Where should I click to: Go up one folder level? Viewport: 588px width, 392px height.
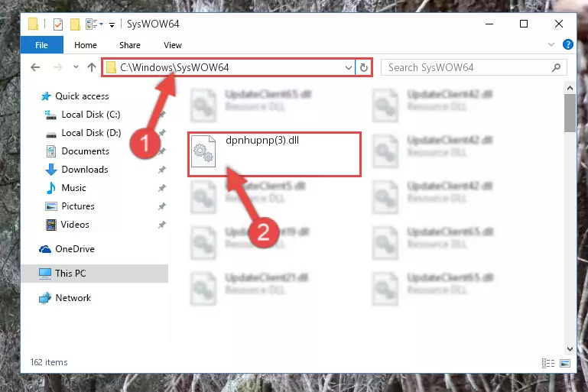[92, 67]
